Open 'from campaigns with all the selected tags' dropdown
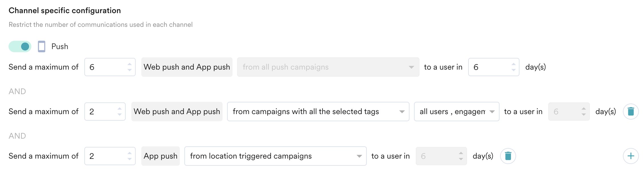 (x=318, y=112)
